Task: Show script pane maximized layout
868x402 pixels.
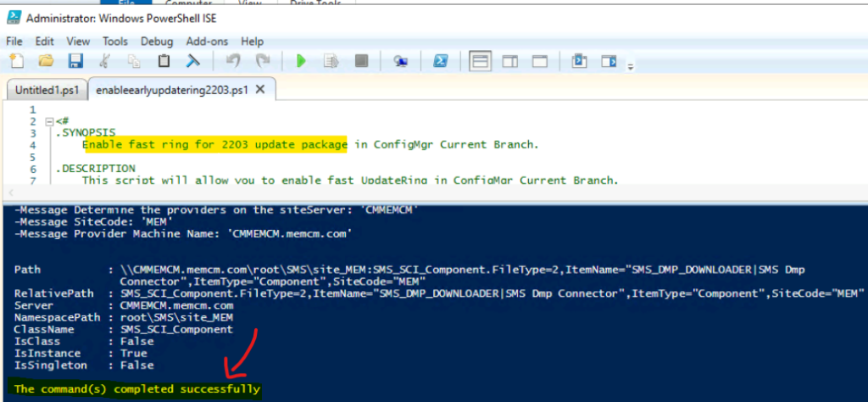Action: point(540,61)
